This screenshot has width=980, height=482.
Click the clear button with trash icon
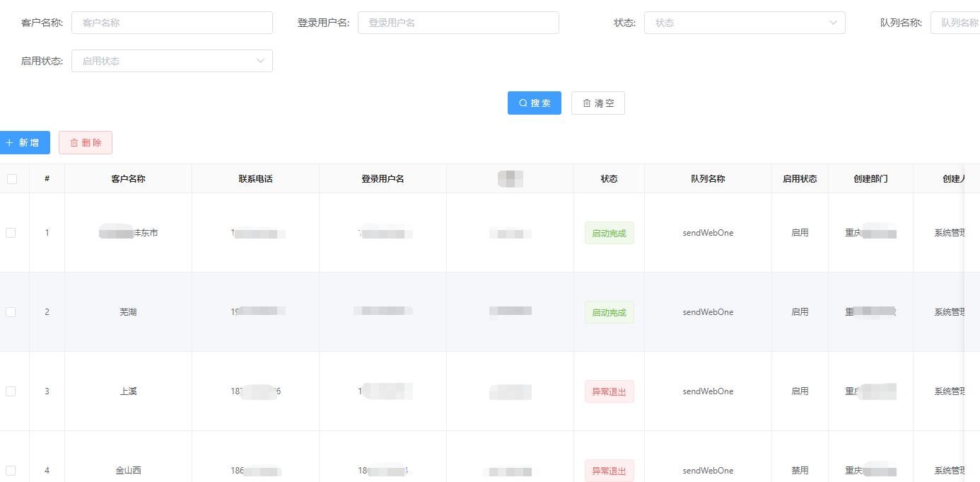(597, 103)
